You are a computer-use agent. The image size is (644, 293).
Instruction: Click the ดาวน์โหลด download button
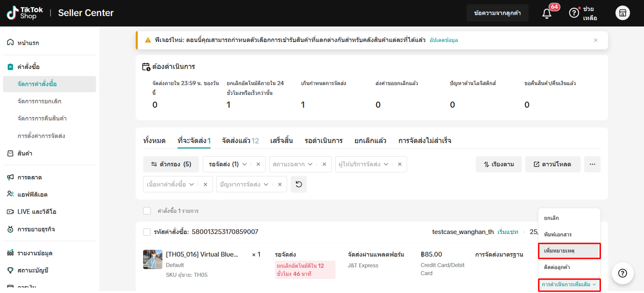click(x=553, y=164)
